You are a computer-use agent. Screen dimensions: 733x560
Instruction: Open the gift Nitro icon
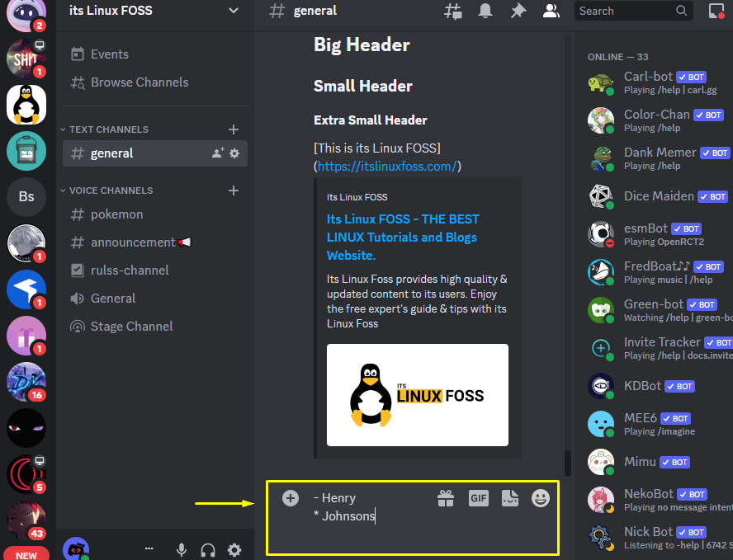[x=446, y=498]
